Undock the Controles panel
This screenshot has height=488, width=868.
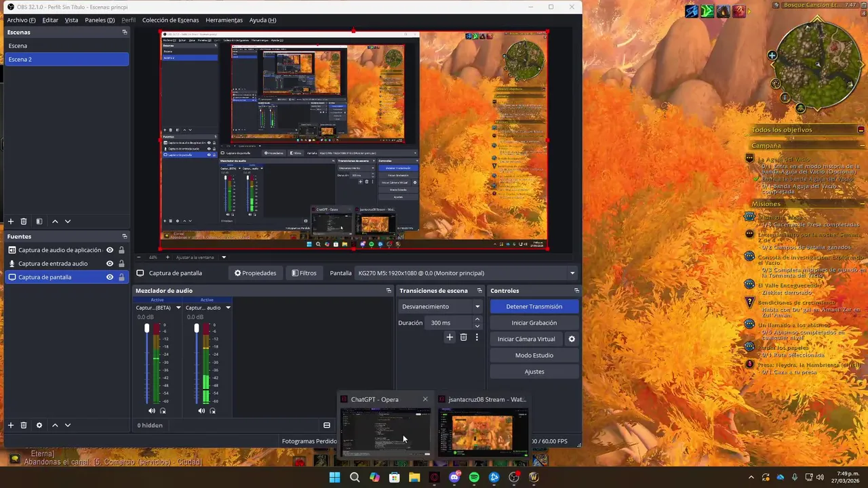[576, 290]
